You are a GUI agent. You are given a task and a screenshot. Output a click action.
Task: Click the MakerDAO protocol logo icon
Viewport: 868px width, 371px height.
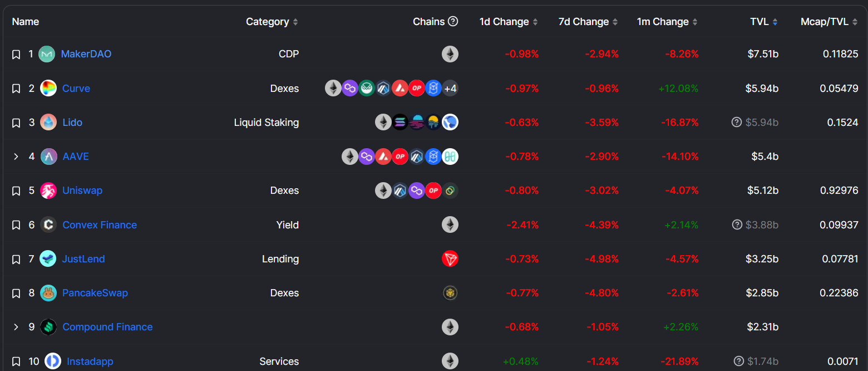click(x=47, y=54)
